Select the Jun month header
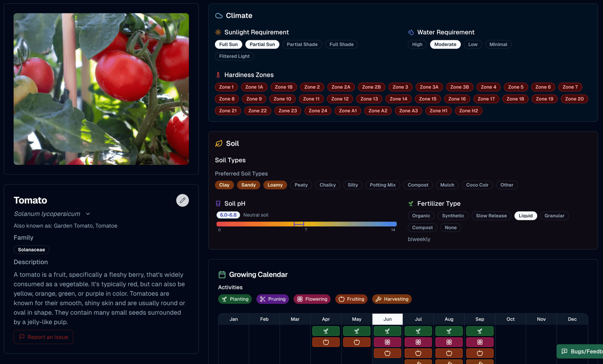This screenshot has height=364, width=603. point(388,319)
